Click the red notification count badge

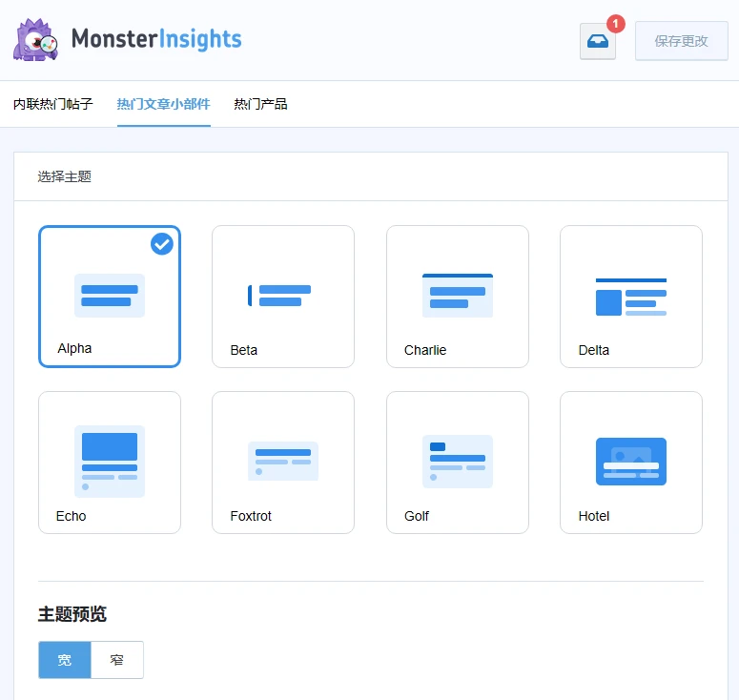coord(616,24)
